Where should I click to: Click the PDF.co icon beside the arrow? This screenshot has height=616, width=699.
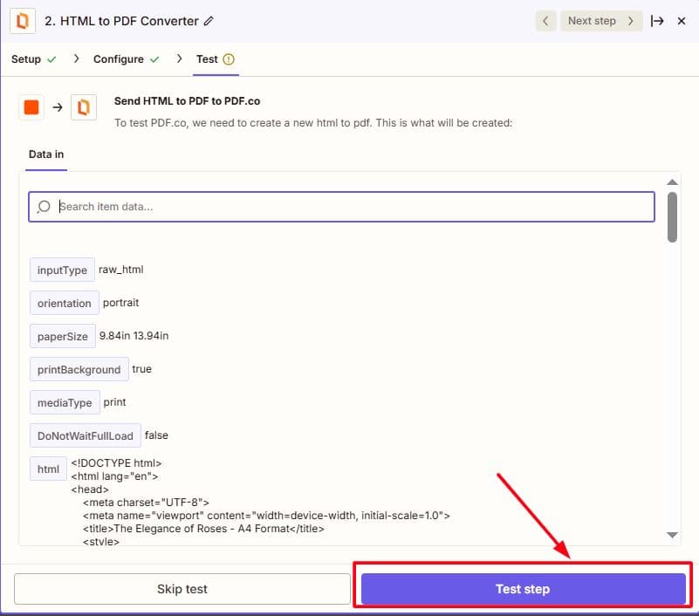[x=84, y=107]
